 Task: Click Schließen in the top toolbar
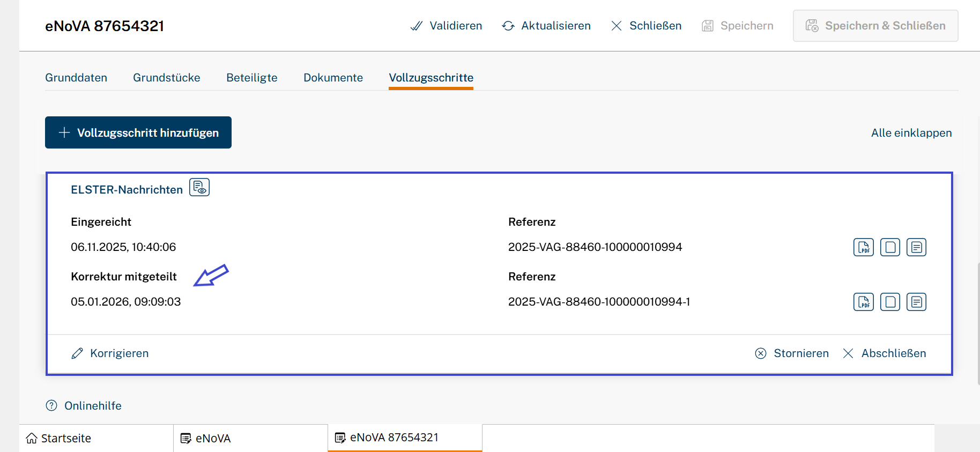646,26
